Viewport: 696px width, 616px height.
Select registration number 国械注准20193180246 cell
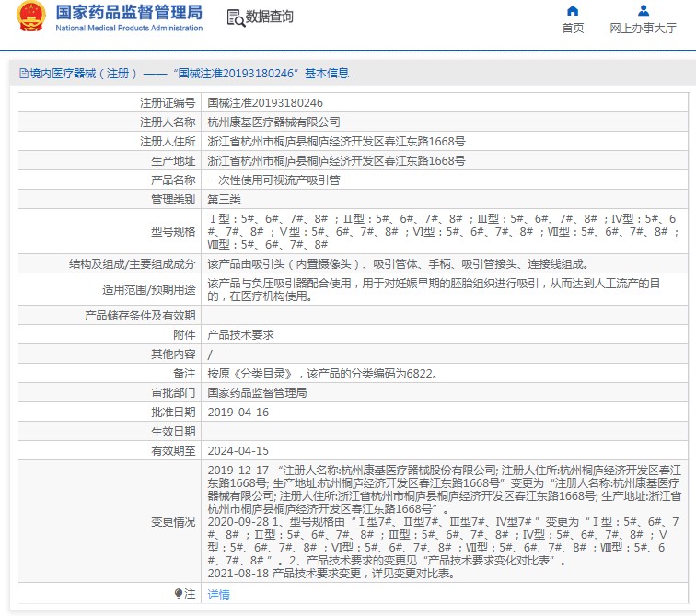pyautogui.click(x=265, y=103)
